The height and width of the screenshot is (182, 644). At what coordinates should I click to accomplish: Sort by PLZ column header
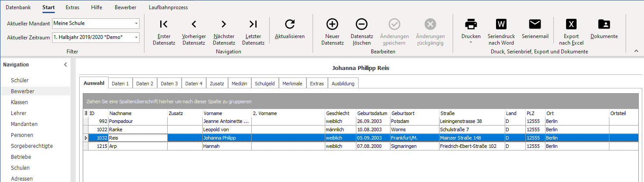click(535, 113)
